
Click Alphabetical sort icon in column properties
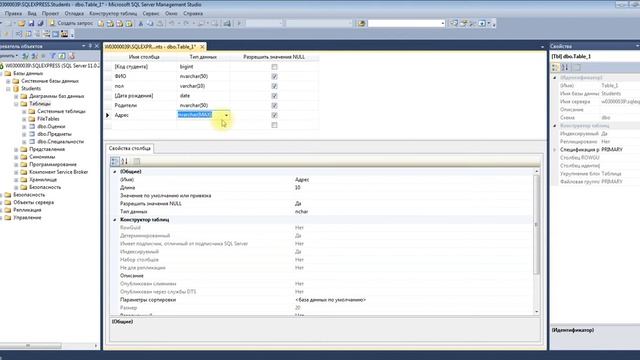125,161
